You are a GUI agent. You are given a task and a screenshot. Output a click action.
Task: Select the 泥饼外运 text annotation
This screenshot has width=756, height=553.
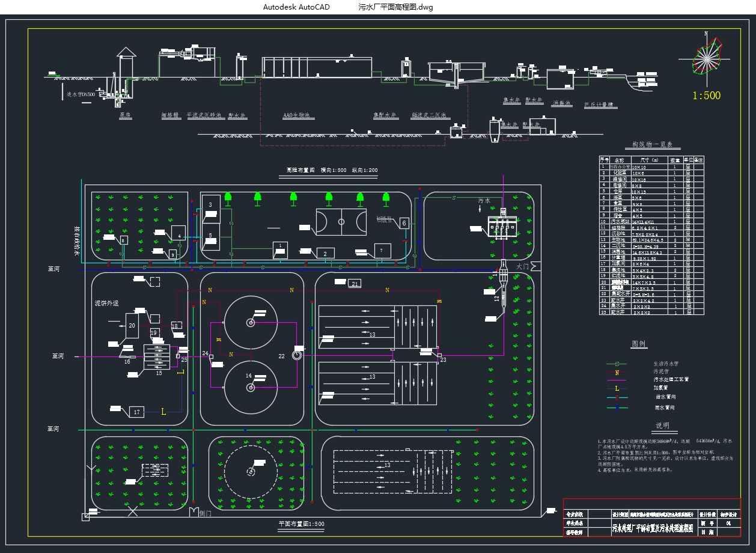109,303
